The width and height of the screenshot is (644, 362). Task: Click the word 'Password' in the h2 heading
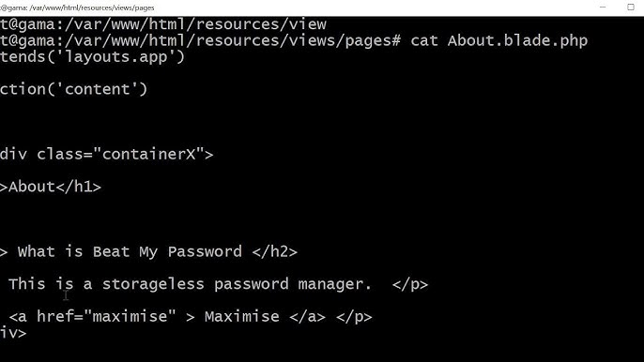pyautogui.click(x=205, y=251)
